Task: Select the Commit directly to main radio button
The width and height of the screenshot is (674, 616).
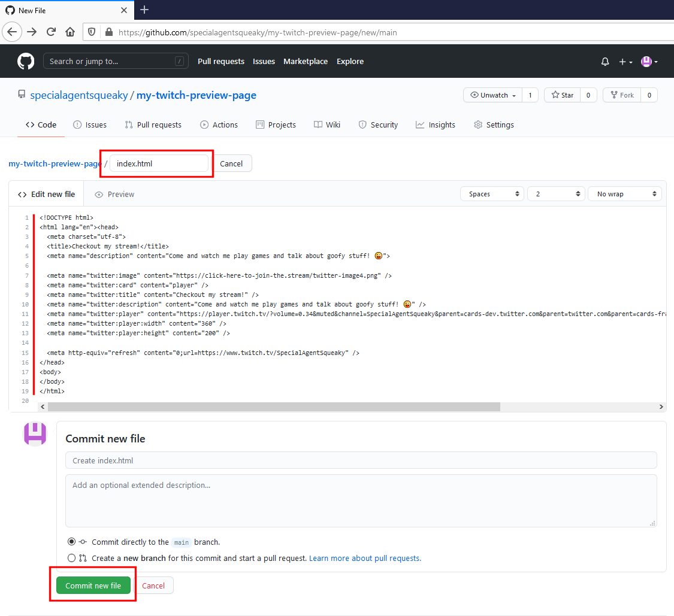Action: pos(72,542)
